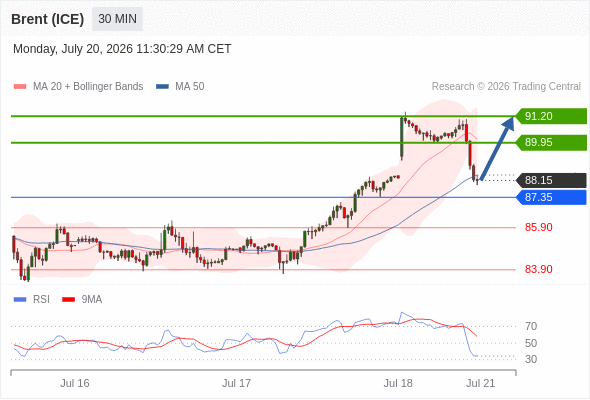590x400 pixels.
Task: Click the 83.90 red support label
Action: click(538, 269)
